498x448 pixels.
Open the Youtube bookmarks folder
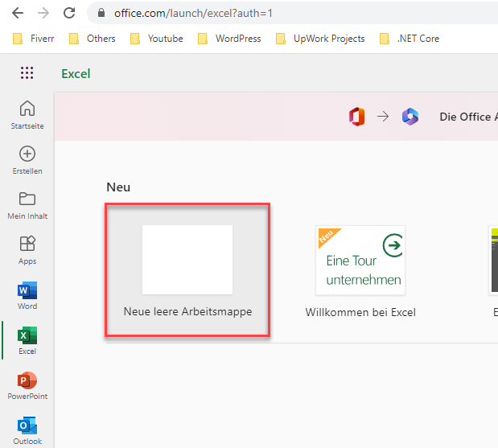pos(157,39)
